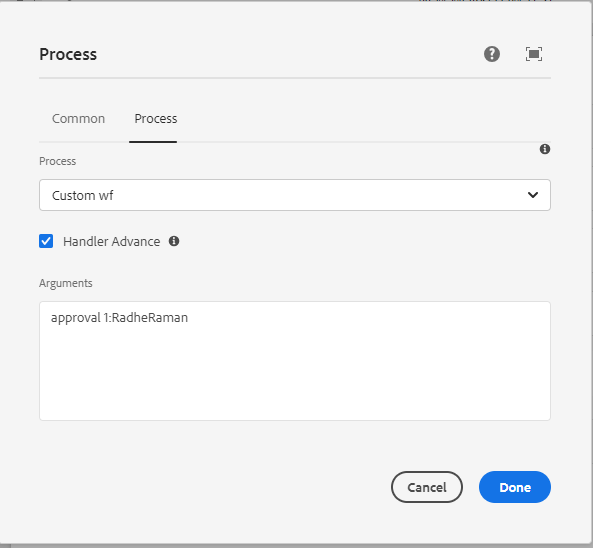This screenshot has height=548, width=593.
Task: Select the Process tab
Action: [156, 119]
